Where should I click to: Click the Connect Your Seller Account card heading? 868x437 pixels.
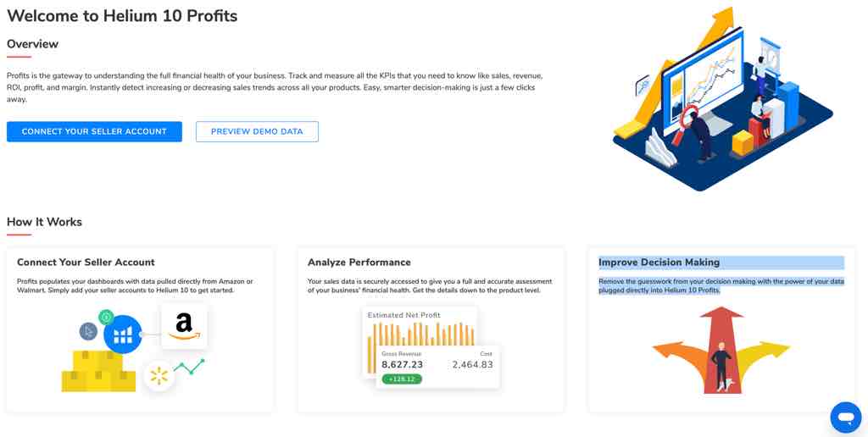coord(86,263)
